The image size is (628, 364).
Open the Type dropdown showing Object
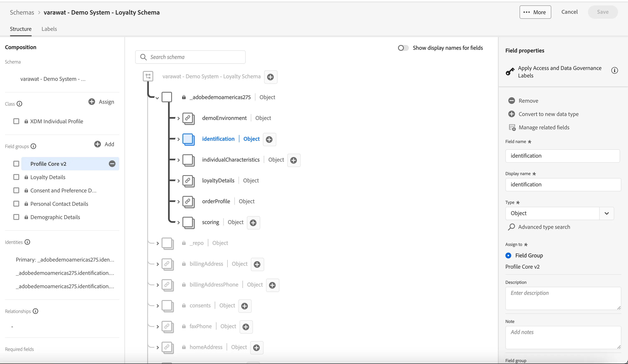pyautogui.click(x=559, y=213)
